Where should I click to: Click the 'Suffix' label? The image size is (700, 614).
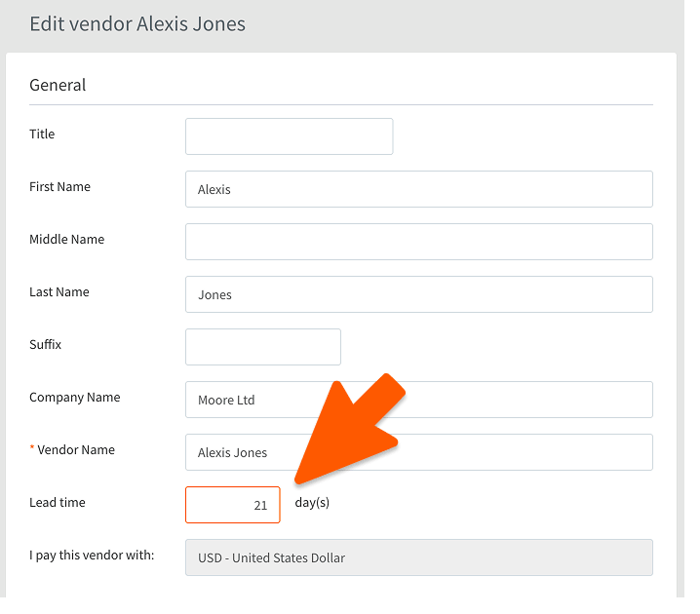pyautogui.click(x=45, y=344)
